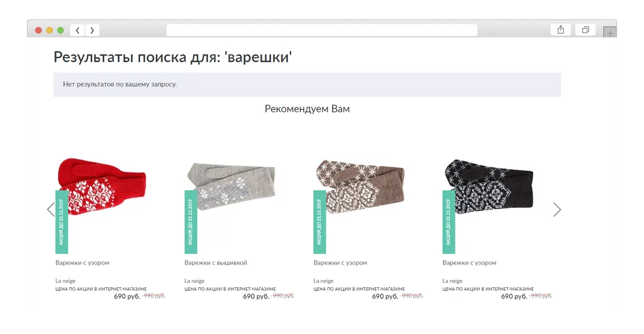This screenshot has width=644, height=334.
Task: Open the 'Варежки с вышивкой' product link
Action: tap(215, 262)
